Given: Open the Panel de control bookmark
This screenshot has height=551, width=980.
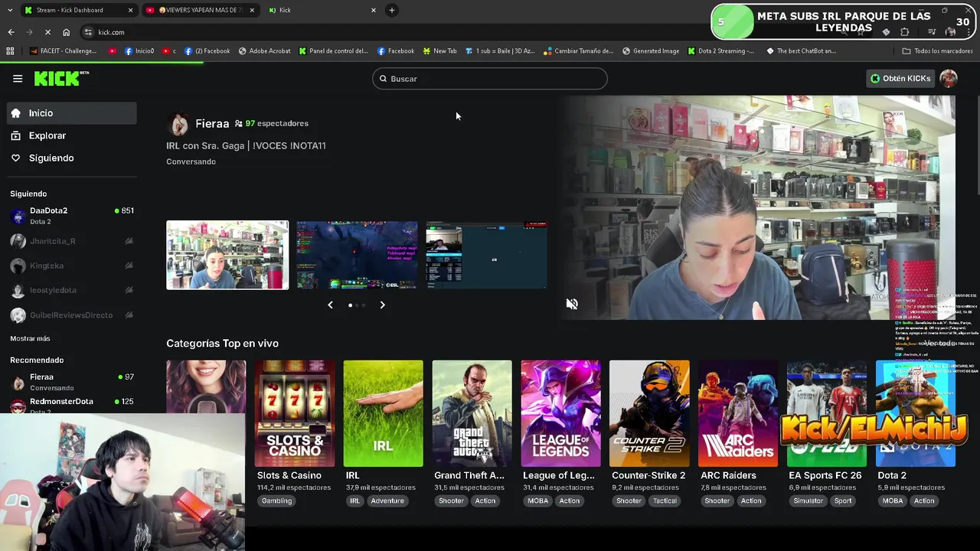Looking at the screenshot, I should (333, 51).
